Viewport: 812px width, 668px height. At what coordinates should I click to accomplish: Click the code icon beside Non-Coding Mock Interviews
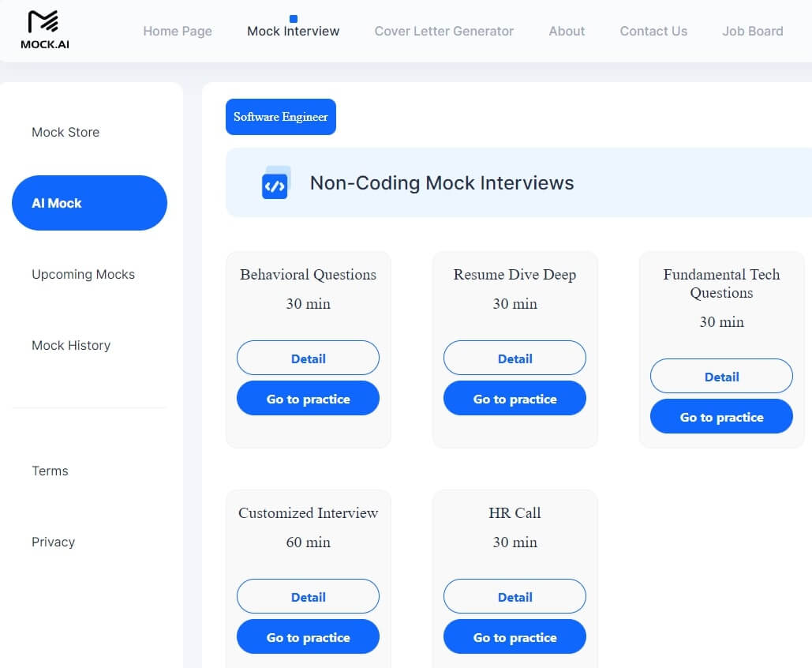(x=275, y=184)
